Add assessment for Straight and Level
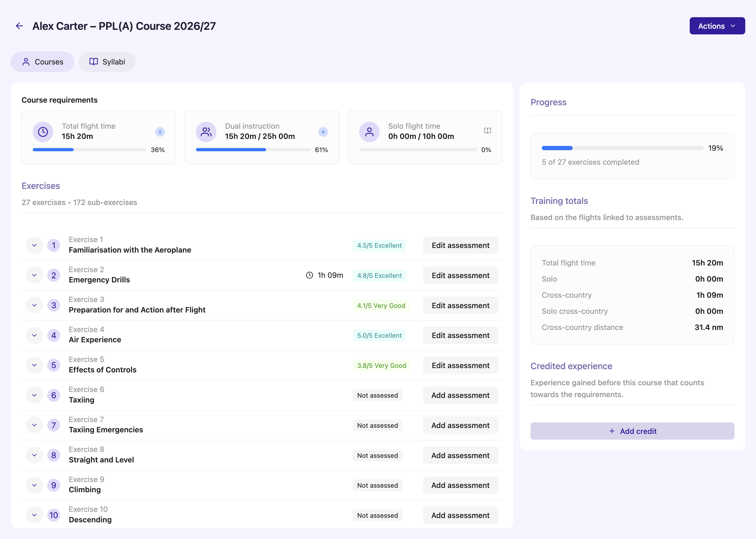Screen dimensions: 756x539 pyautogui.click(x=460, y=455)
